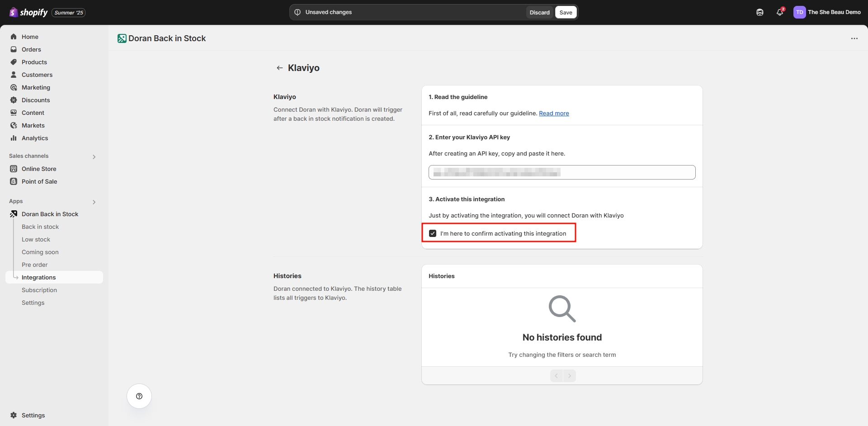Click the Content icon
The image size is (868, 426).
click(14, 113)
